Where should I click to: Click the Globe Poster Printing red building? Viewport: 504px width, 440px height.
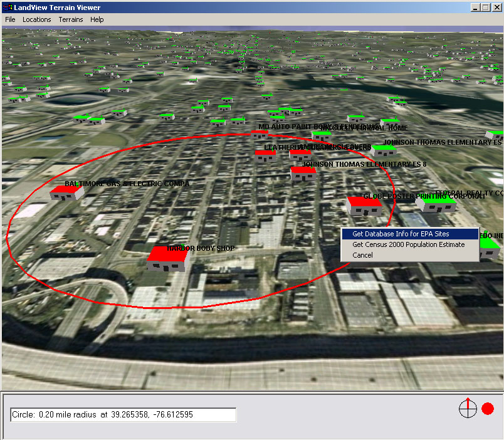(364, 206)
